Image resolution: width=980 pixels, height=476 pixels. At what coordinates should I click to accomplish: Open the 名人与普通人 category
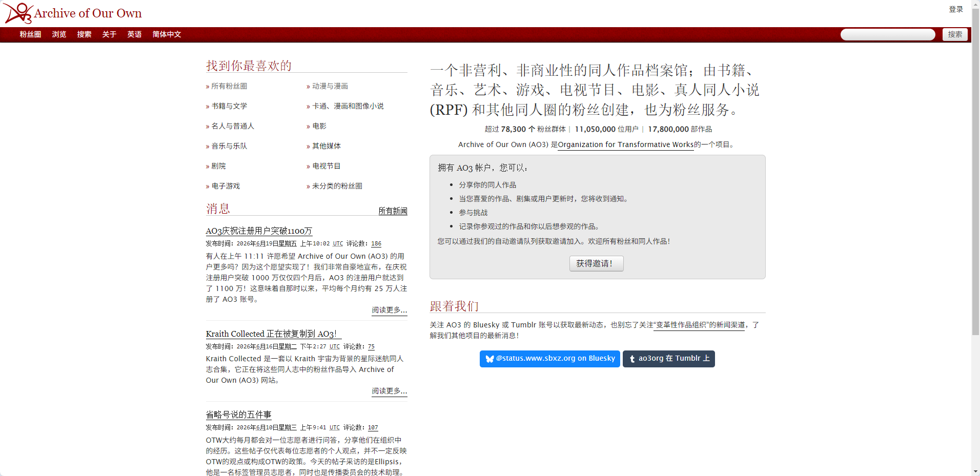233,126
